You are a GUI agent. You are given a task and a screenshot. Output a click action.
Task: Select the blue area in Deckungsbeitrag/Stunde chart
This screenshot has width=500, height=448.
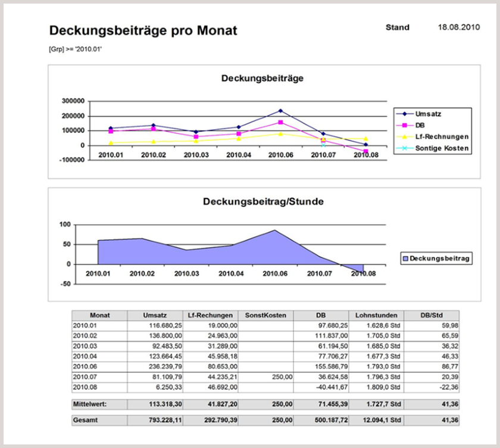(179, 253)
